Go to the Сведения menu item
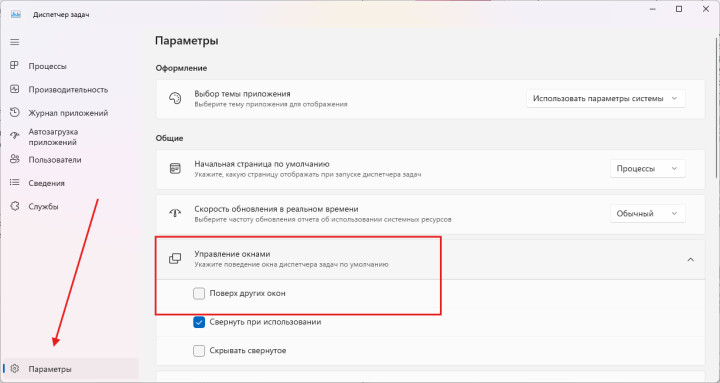 (46, 183)
